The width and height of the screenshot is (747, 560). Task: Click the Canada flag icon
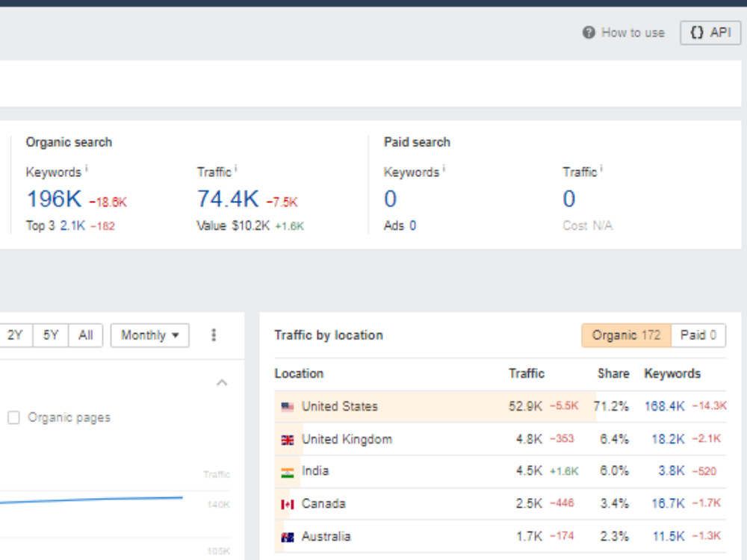288,504
